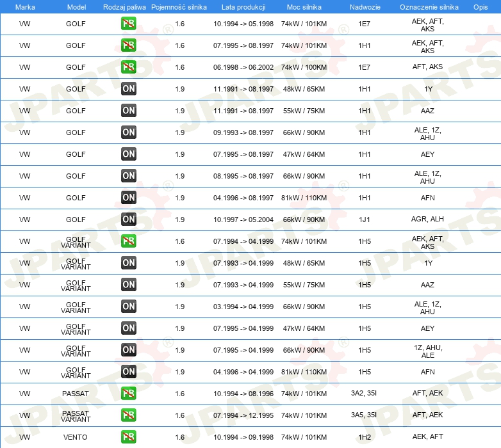Click ON diesel icon in Golf 1J1 row
The height and width of the screenshot is (448, 501).
pos(128,220)
